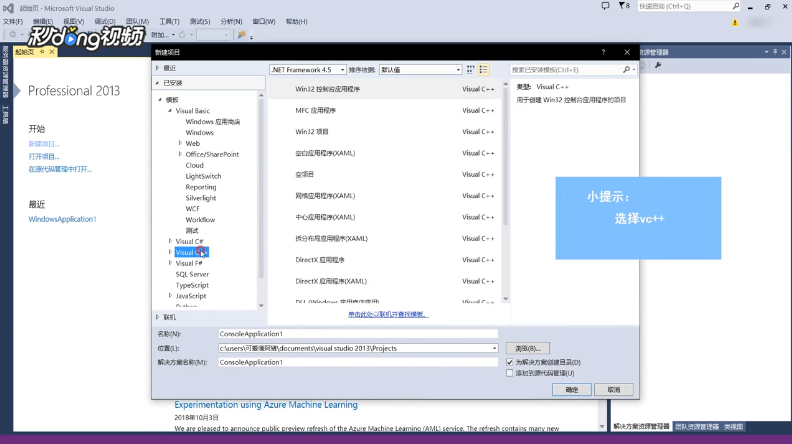Toggle create directory for solution checkbox
Screen dimensions: 792x444
(x=509, y=362)
